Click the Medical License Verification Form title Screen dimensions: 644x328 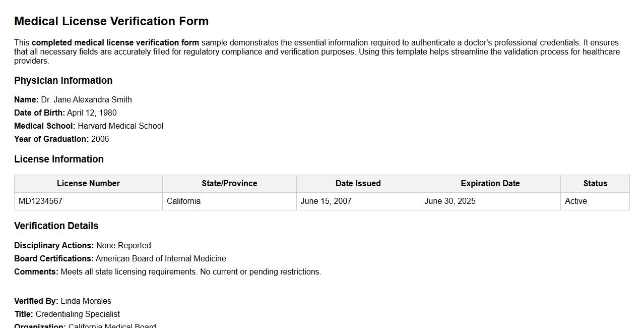pyautogui.click(x=111, y=21)
